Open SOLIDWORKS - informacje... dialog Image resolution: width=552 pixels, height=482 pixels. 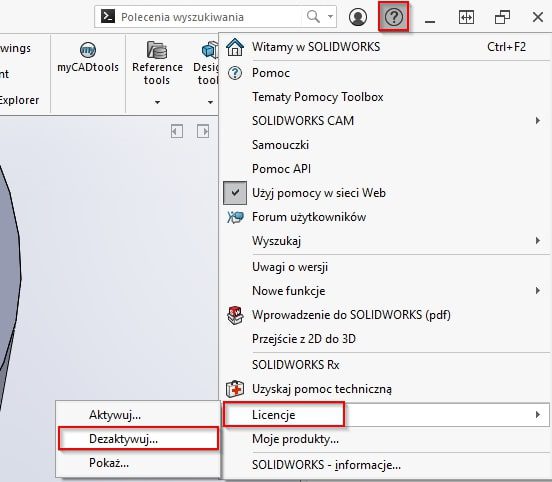point(386,465)
